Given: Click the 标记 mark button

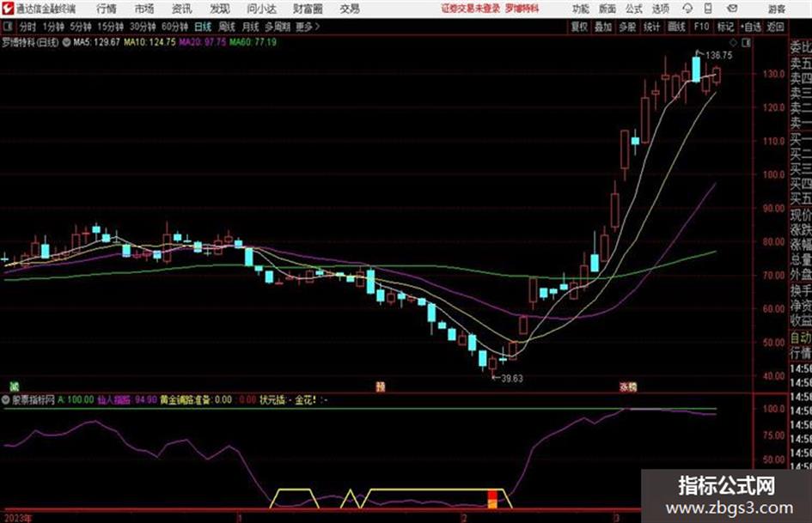Looking at the screenshot, I should (x=725, y=27).
